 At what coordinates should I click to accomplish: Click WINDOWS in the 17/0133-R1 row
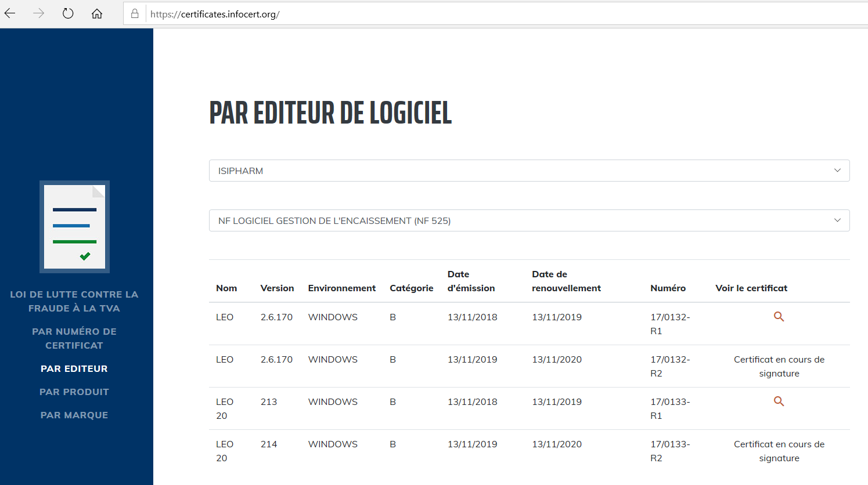(333, 401)
